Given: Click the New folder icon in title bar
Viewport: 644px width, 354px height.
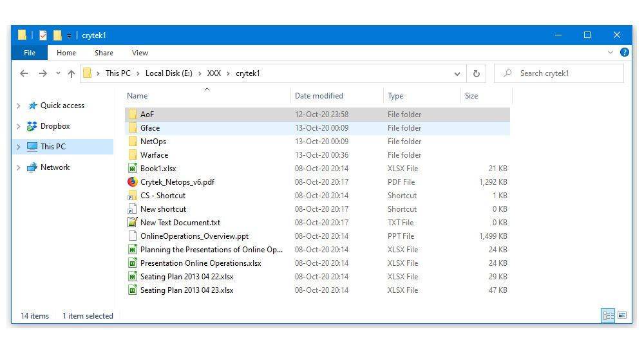Looking at the screenshot, I should coord(57,35).
